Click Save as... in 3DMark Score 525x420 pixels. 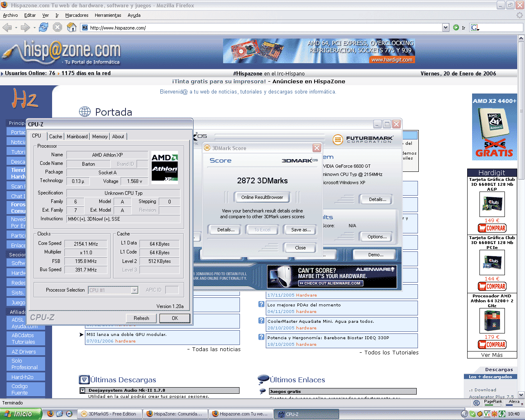click(301, 230)
